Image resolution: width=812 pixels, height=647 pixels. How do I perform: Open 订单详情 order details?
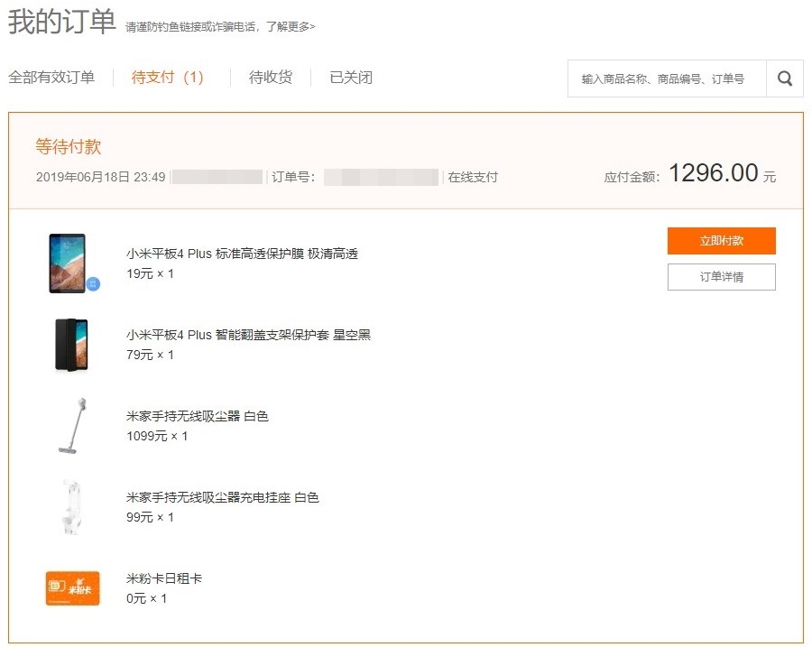coord(722,277)
